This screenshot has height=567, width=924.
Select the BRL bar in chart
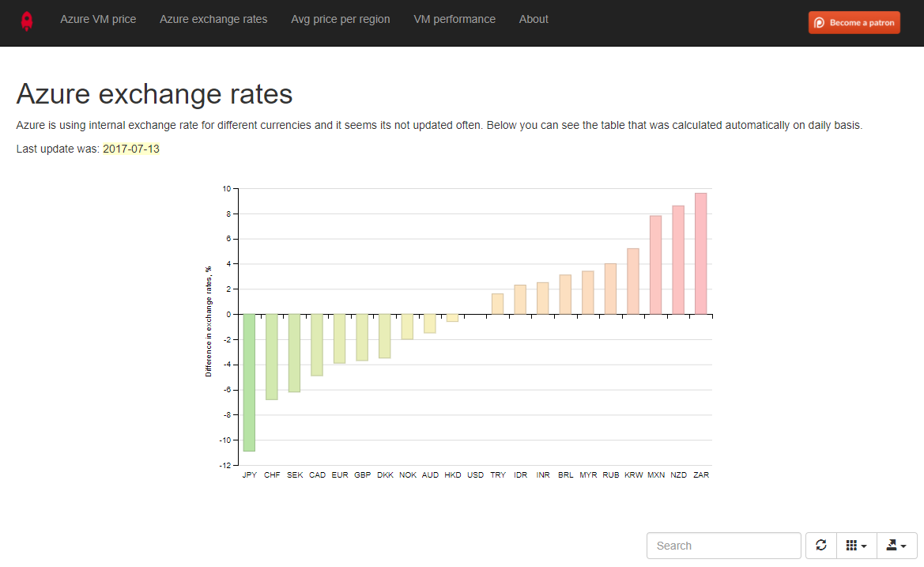(565, 295)
